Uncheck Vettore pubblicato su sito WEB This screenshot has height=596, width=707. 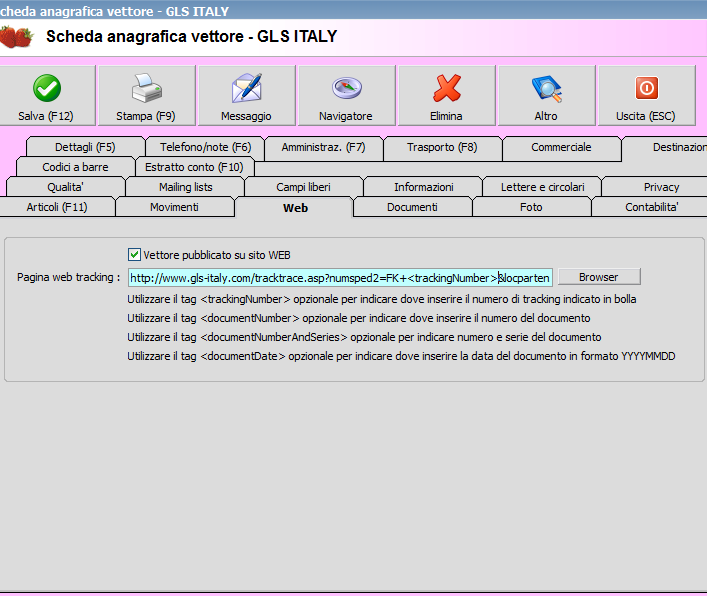(x=134, y=255)
